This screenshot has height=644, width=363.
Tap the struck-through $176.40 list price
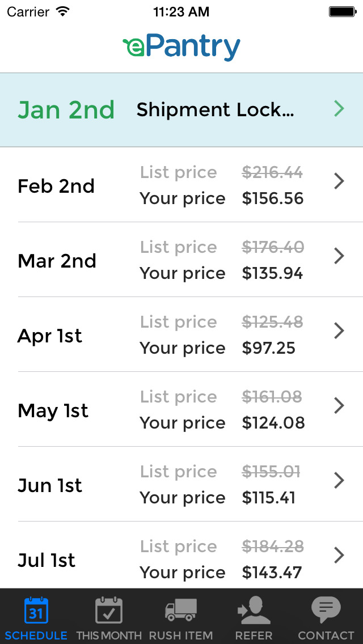point(273,247)
